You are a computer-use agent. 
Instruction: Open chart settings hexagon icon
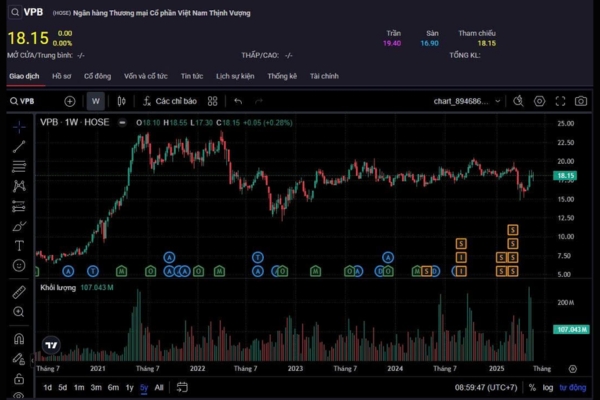point(540,101)
